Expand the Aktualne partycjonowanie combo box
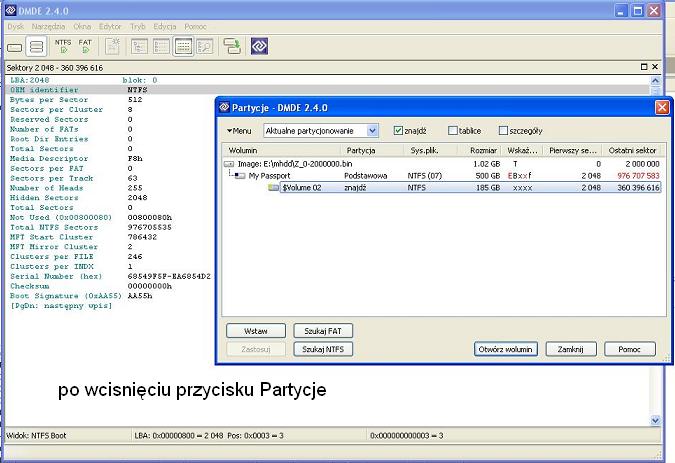 373,130
